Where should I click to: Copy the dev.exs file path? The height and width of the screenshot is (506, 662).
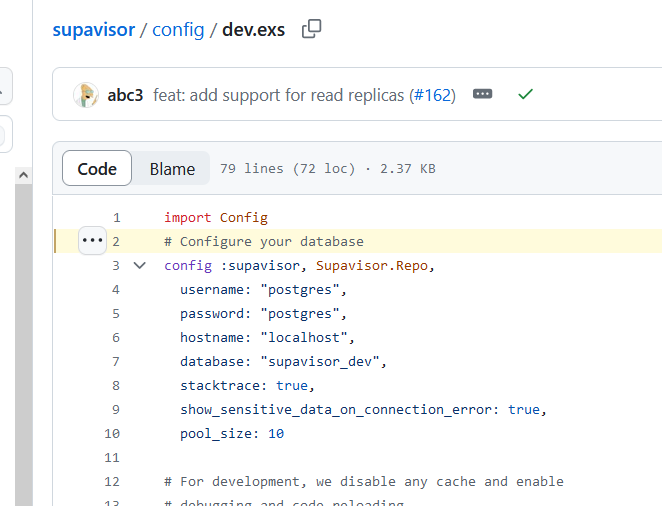click(312, 29)
